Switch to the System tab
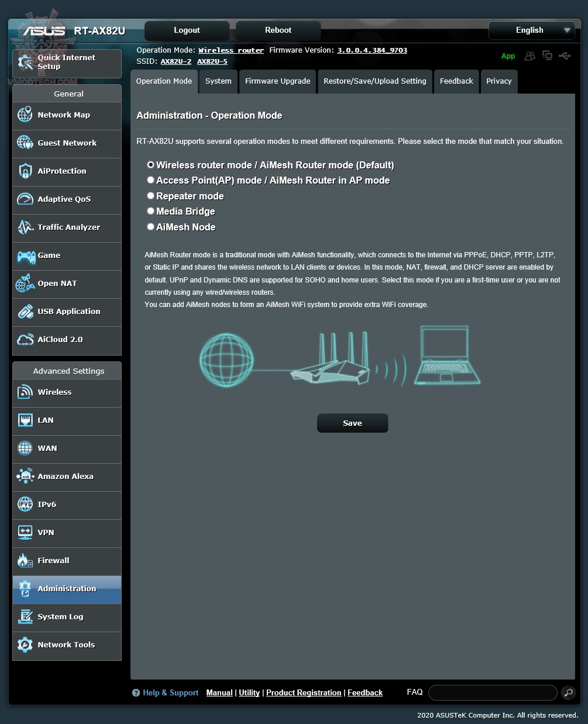The width and height of the screenshot is (588, 724). [218, 81]
